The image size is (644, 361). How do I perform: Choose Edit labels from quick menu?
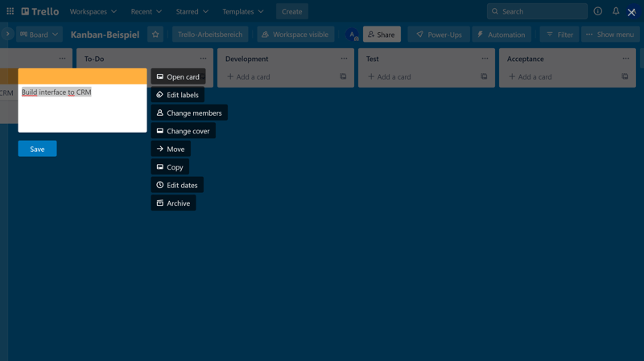click(178, 95)
